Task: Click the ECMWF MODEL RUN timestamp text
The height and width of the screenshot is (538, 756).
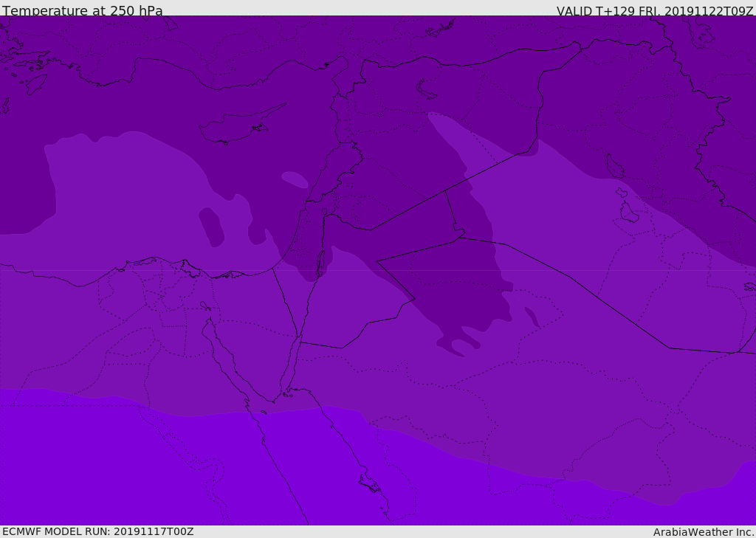Action: pyautogui.click(x=97, y=531)
